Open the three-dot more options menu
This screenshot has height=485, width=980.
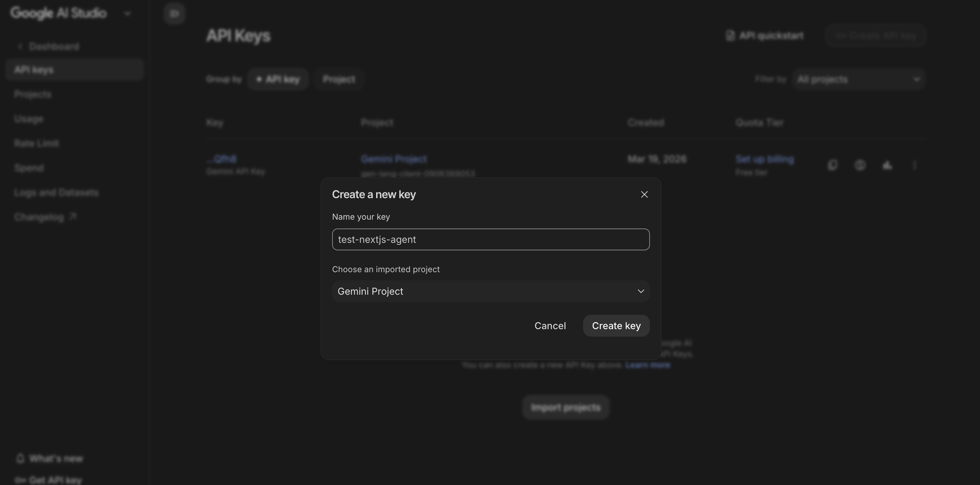tap(914, 165)
